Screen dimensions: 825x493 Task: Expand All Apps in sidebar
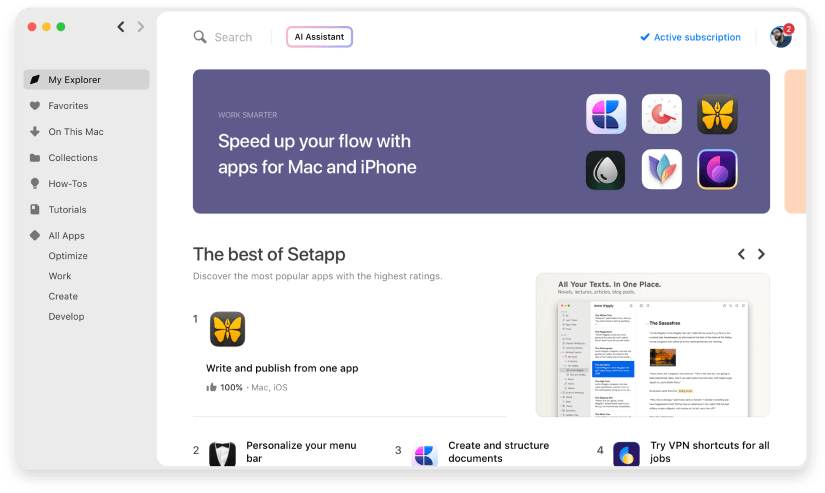coord(67,236)
